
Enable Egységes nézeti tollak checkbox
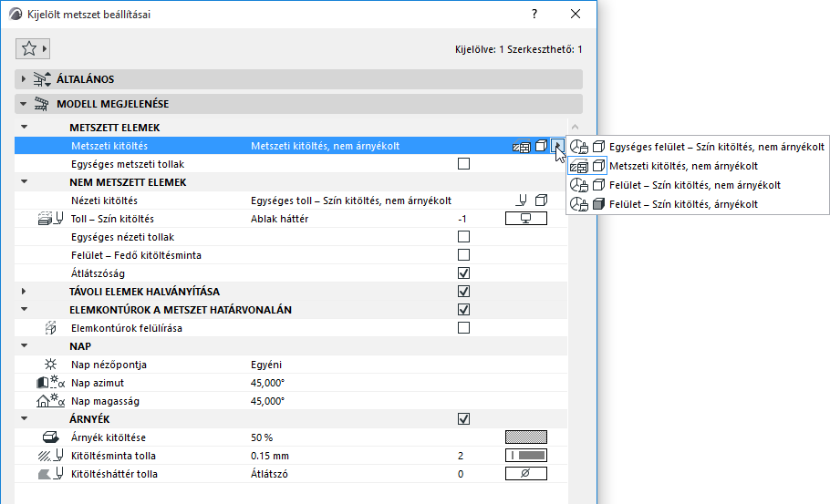pos(463,237)
